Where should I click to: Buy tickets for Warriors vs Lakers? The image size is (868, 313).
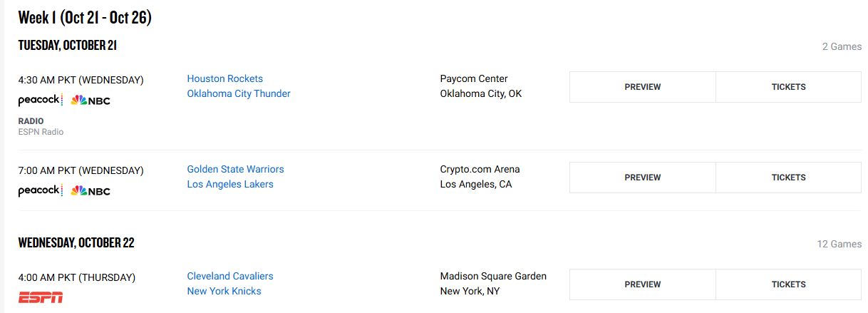788,178
